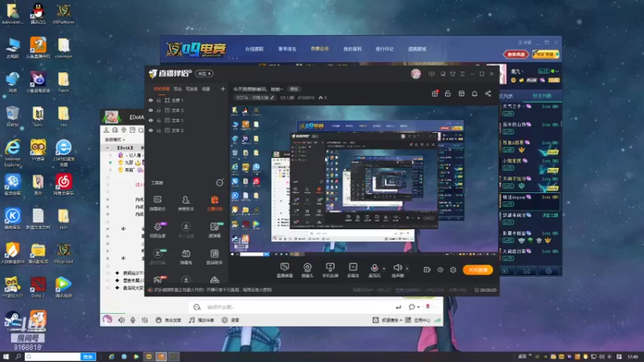Add a new scene with plus icon
The image size is (644, 362).
[x=223, y=88]
